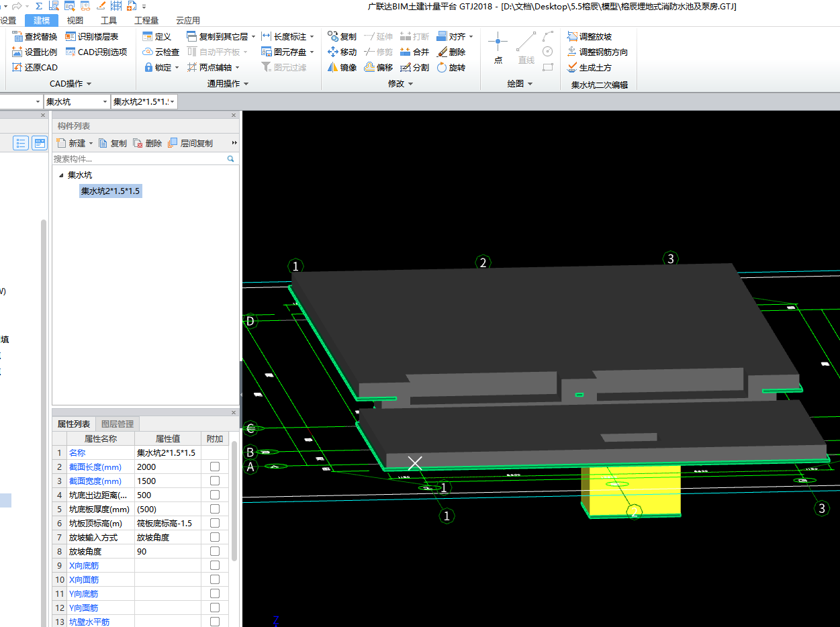Click the 分割 (Split) tool

point(414,67)
